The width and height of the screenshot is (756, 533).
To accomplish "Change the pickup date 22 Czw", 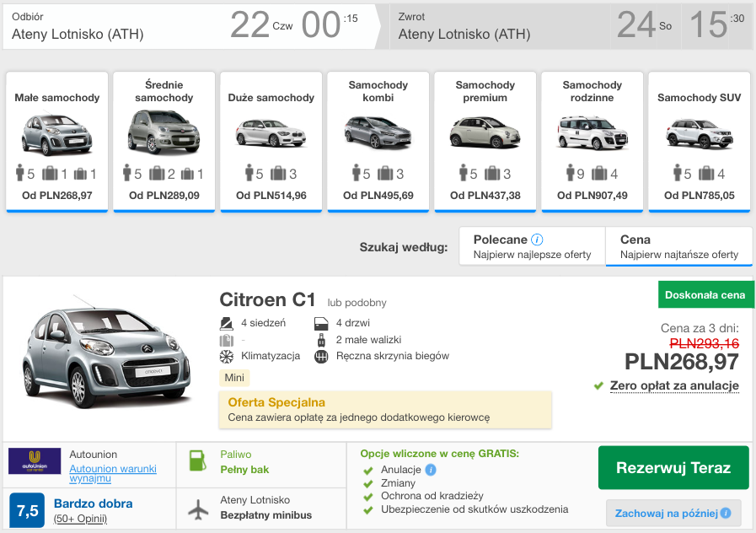I will [261, 25].
